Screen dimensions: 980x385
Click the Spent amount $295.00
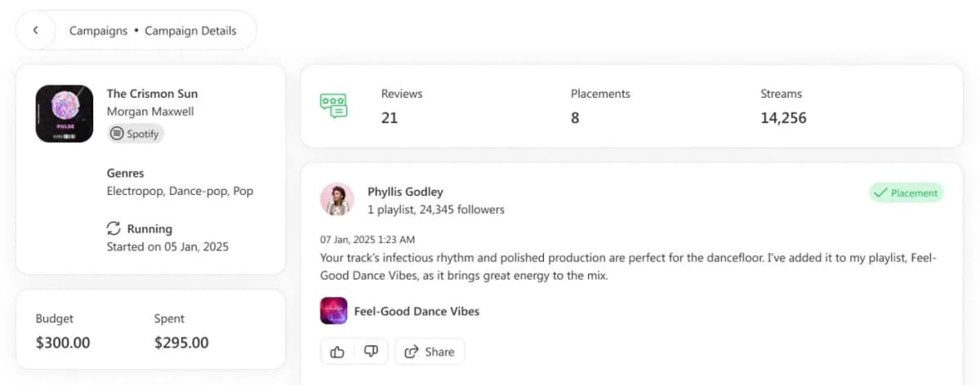tap(181, 343)
